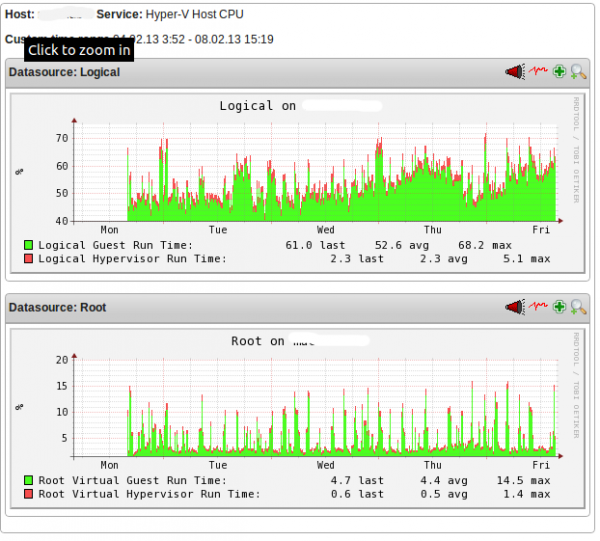This screenshot has height=541, width=600.
Task: Click the 'Datasource: Root' panel header
Action: coord(57,307)
